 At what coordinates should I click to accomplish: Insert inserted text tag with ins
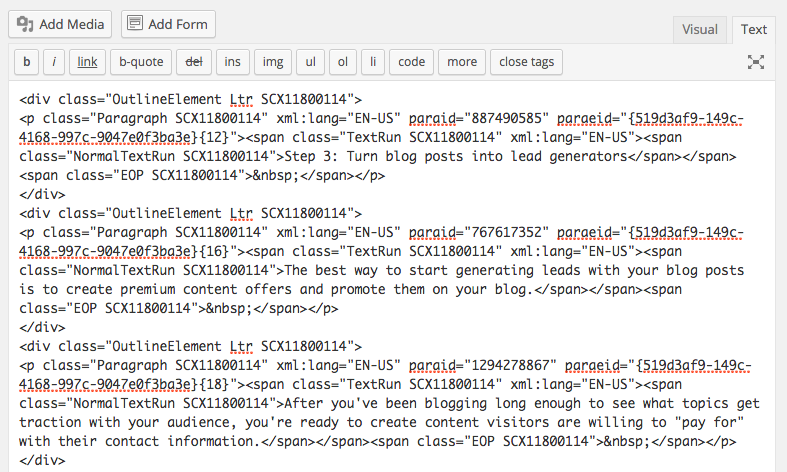point(232,62)
